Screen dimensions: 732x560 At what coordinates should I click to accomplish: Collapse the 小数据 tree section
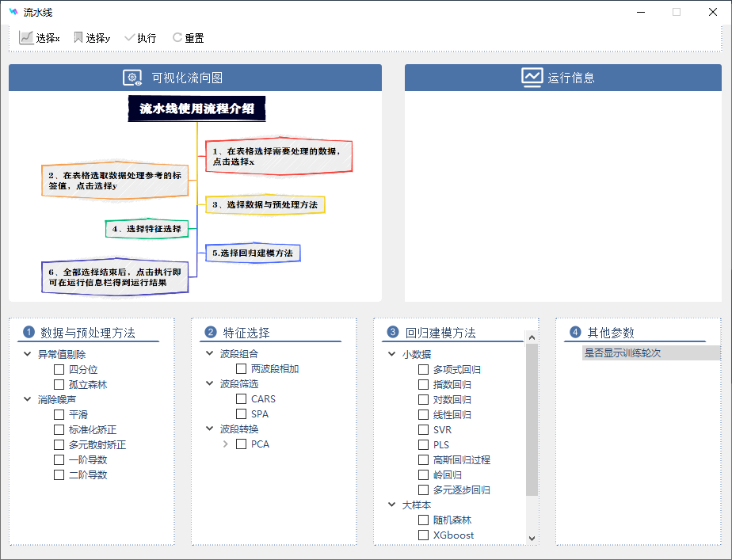tap(391, 353)
